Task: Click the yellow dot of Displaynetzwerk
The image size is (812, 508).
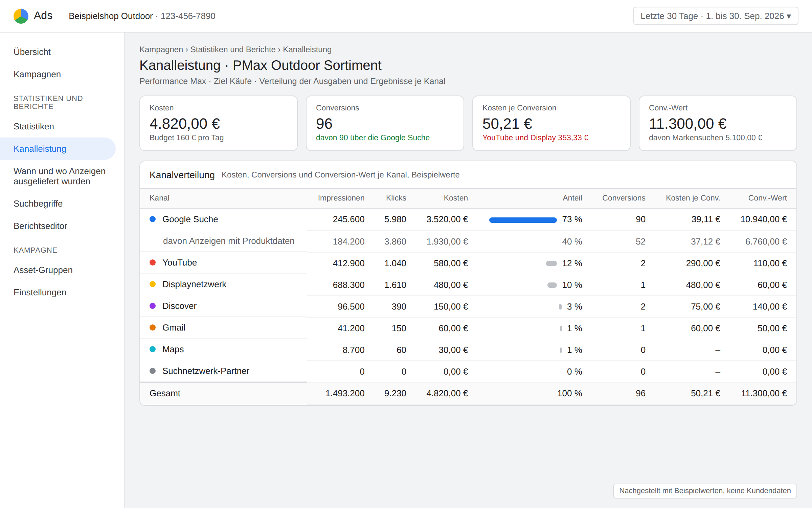Action: point(153,284)
